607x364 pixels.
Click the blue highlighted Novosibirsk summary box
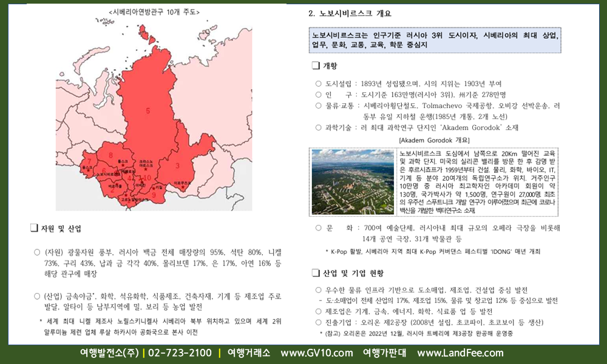click(435, 40)
